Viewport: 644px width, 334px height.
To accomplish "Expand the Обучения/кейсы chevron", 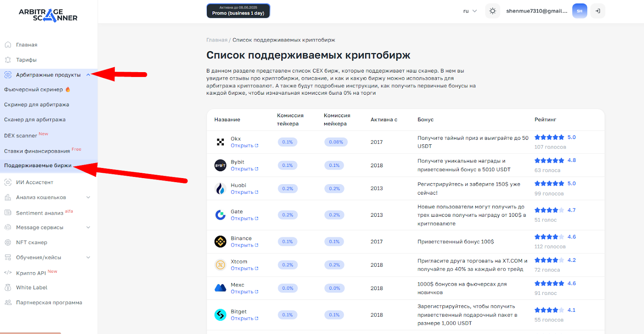I will pyautogui.click(x=88, y=257).
